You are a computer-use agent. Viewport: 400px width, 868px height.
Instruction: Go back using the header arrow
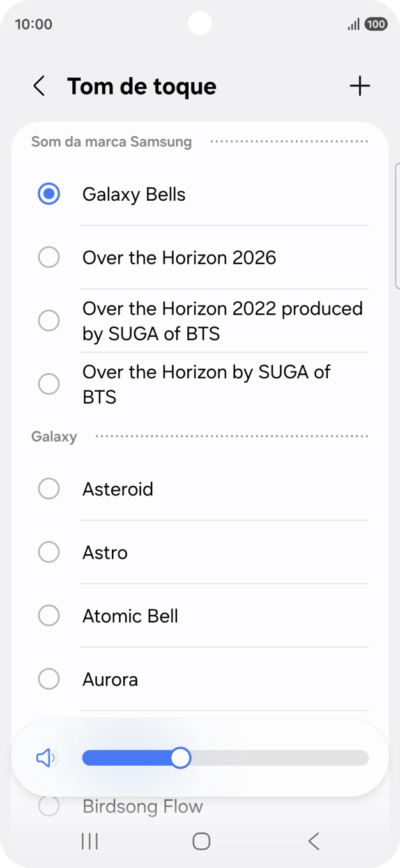coord(39,86)
